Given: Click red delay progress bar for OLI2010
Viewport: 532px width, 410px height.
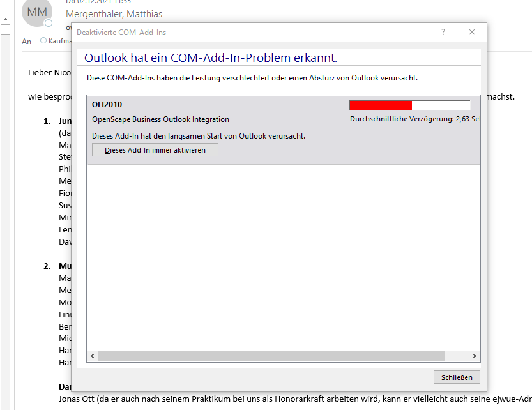Looking at the screenshot, I should (x=409, y=105).
